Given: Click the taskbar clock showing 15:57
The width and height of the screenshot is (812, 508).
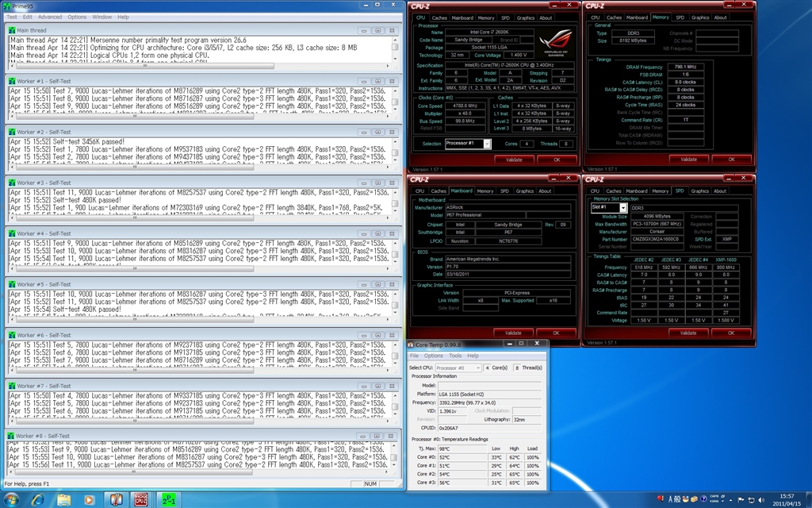Looking at the screenshot, I should (787, 500).
